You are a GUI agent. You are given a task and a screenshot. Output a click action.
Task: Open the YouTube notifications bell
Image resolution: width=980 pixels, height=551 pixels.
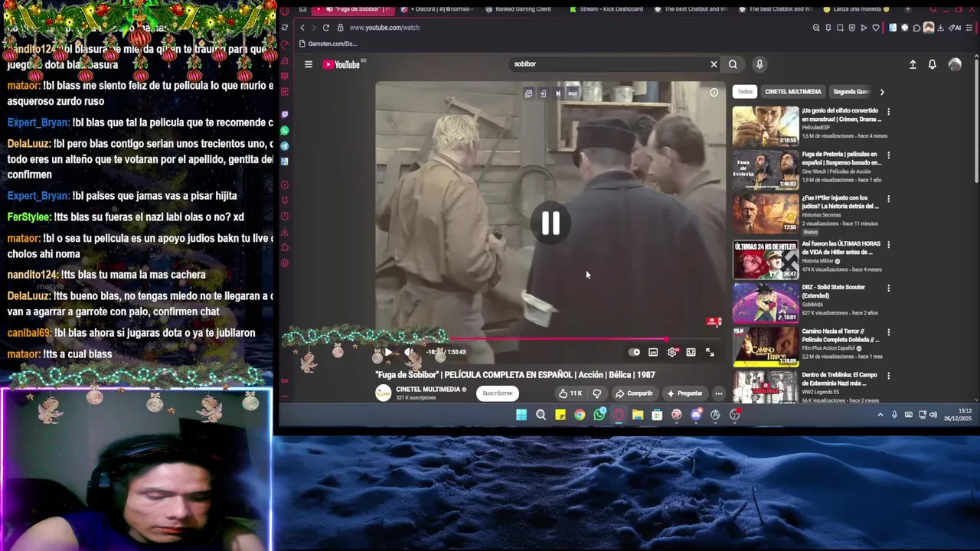click(932, 64)
